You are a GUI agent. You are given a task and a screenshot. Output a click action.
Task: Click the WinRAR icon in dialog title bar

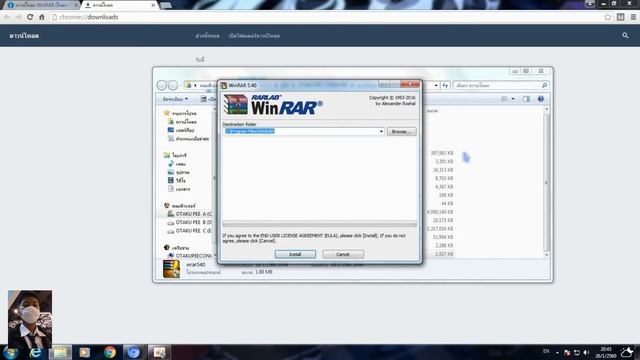224,85
